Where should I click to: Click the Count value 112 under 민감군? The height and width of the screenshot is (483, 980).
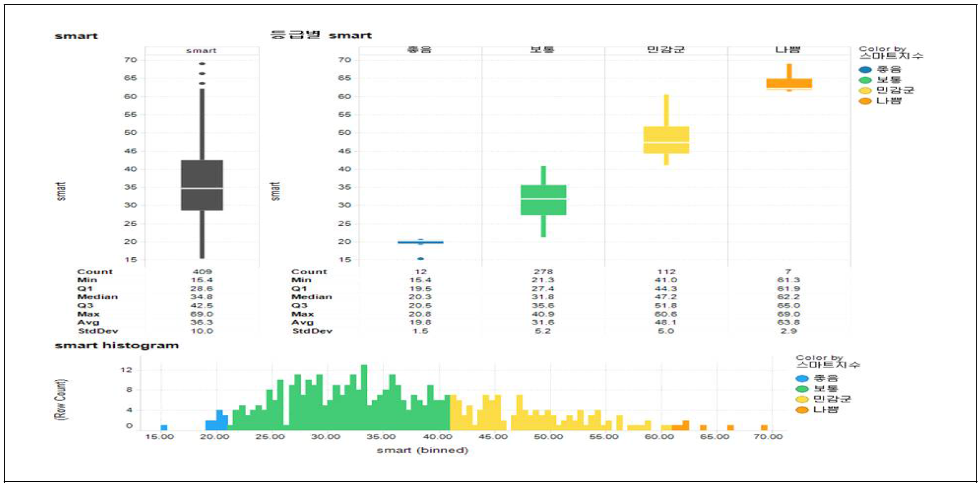tap(666, 272)
